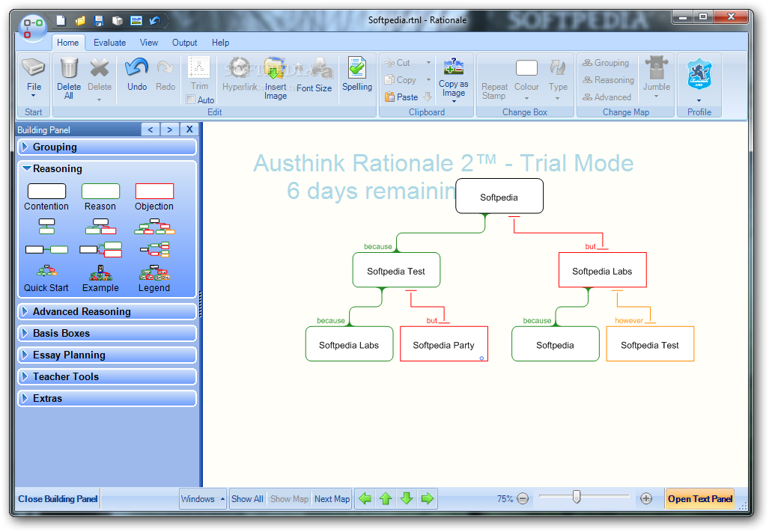Viewport: 769px width, 532px height.
Task: Click Building Panel next arrow button
Action: click(x=170, y=129)
